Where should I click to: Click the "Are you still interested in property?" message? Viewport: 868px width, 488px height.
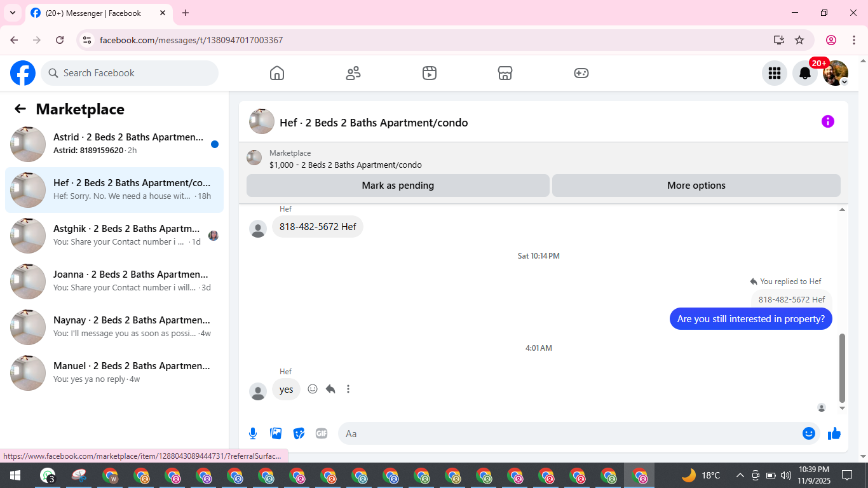click(x=751, y=319)
